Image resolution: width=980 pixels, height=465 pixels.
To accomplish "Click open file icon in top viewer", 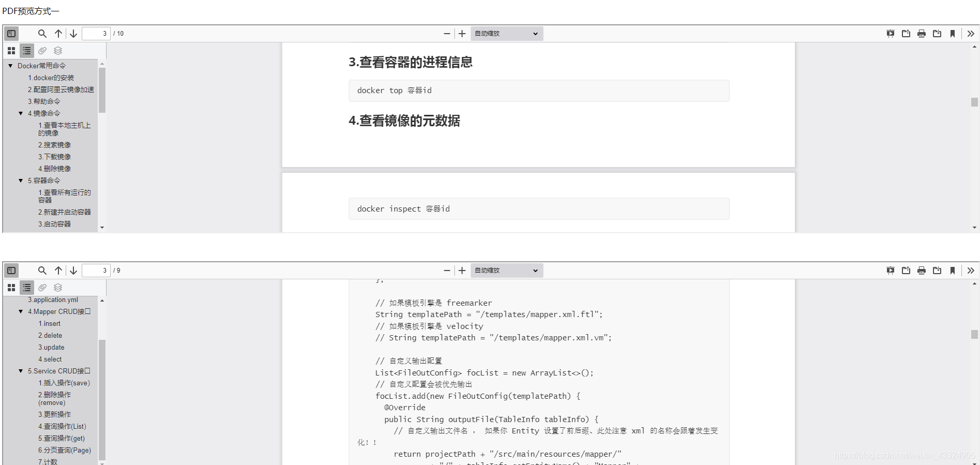I will pos(906,34).
